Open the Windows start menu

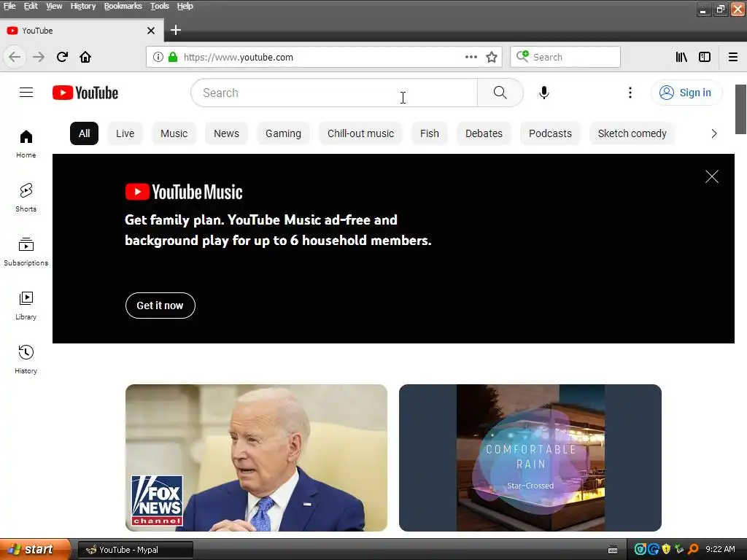point(34,550)
